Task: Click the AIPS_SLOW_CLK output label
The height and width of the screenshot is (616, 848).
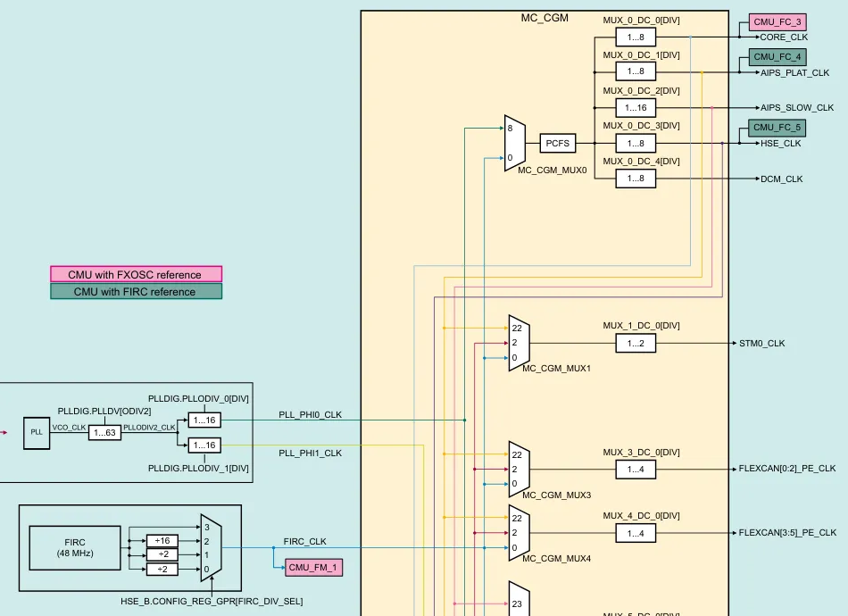Action: [x=797, y=108]
